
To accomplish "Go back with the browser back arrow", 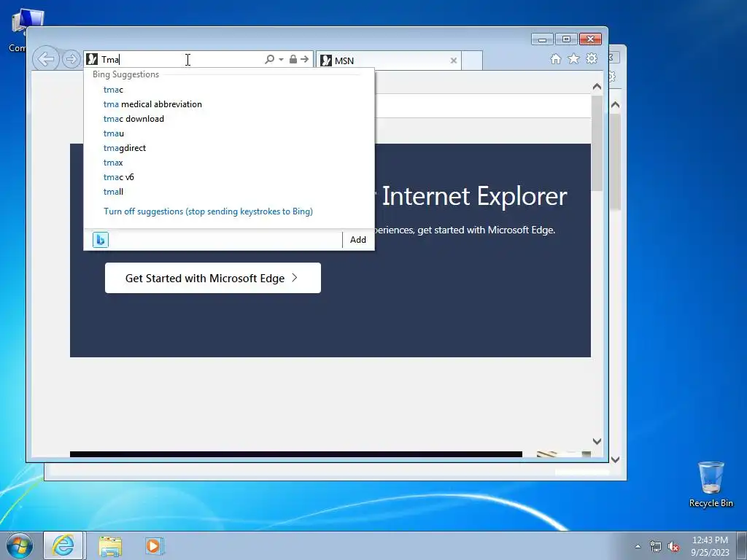I will pos(46,59).
